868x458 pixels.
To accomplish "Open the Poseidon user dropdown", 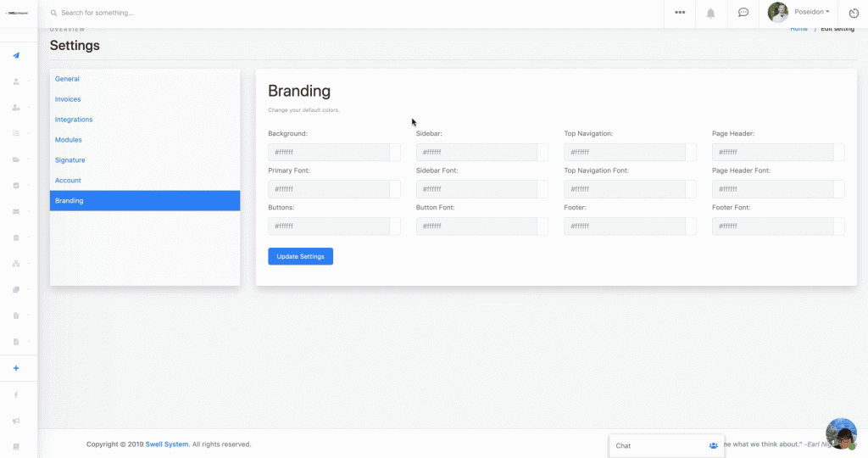I will 811,12.
